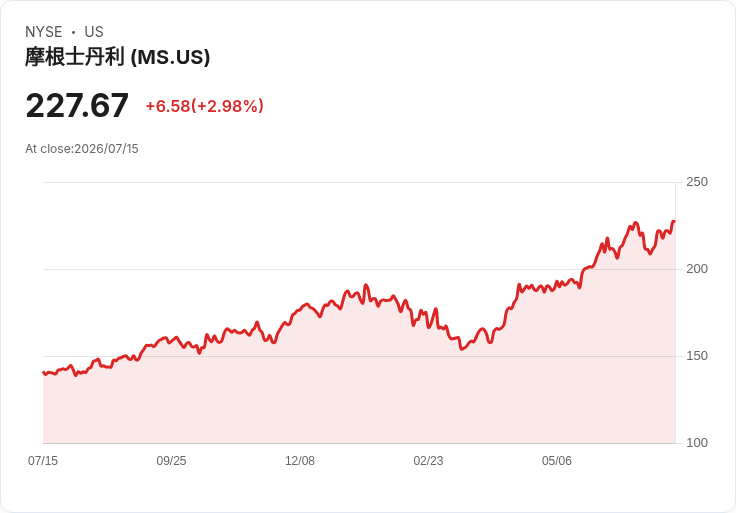Click the US market label
Viewport: 736px width, 513px height.
click(94, 32)
